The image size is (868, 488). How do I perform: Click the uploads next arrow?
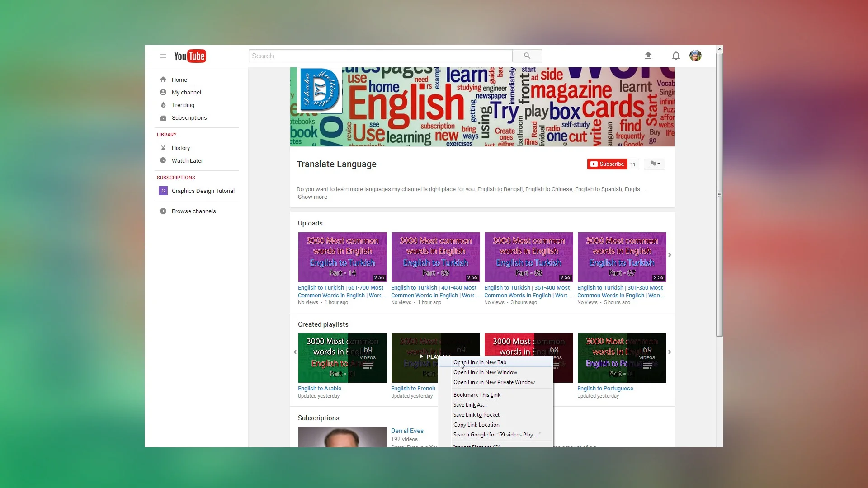(x=670, y=255)
